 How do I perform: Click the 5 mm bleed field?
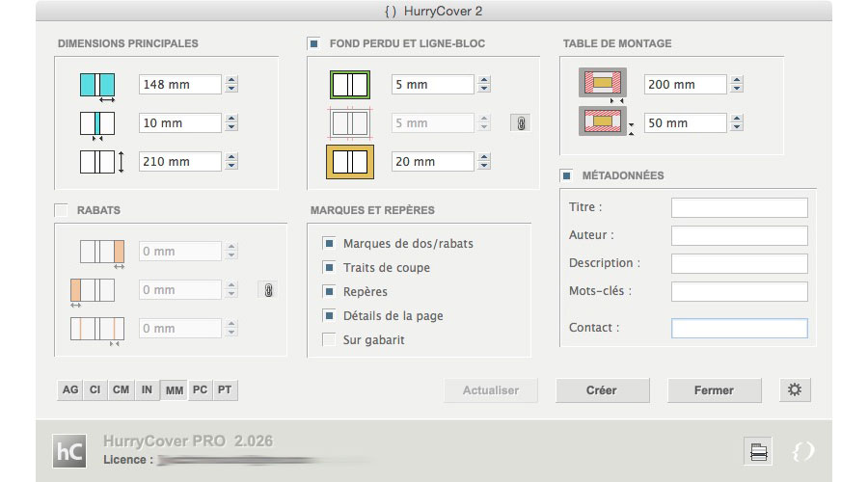pyautogui.click(x=432, y=84)
